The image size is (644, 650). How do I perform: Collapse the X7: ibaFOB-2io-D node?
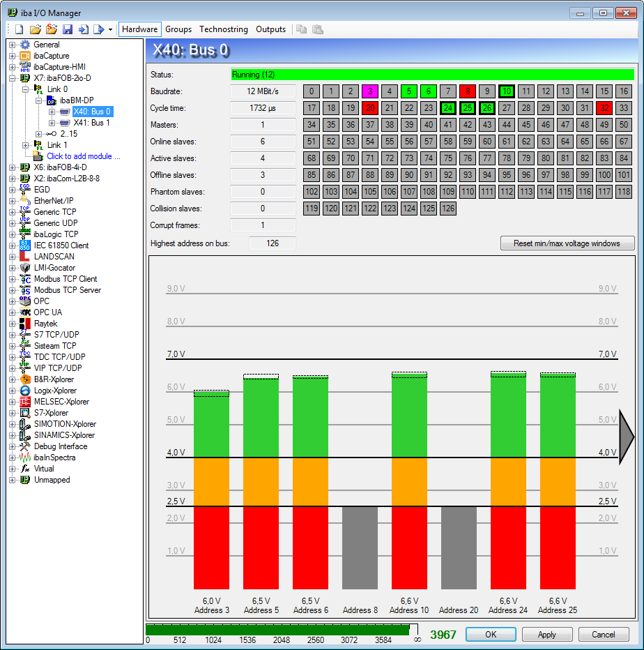(12, 78)
